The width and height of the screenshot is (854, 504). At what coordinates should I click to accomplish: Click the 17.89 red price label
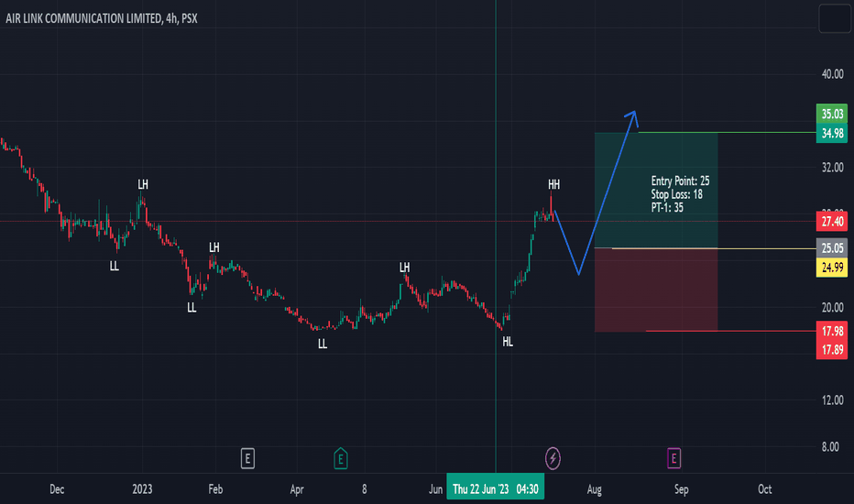pos(832,349)
